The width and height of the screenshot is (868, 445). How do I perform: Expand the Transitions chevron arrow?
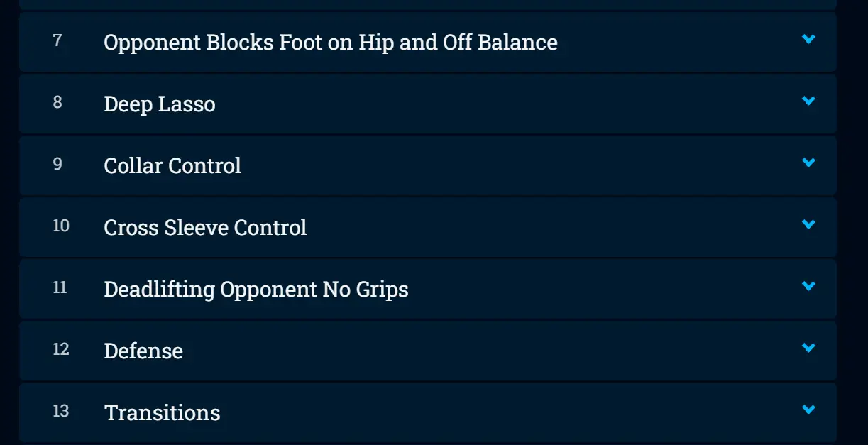point(808,410)
